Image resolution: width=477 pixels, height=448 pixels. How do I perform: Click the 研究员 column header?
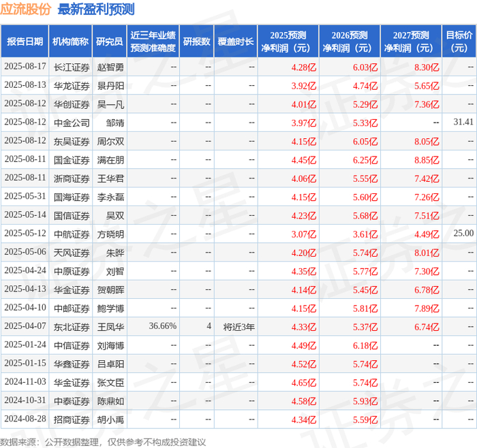(x=109, y=42)
